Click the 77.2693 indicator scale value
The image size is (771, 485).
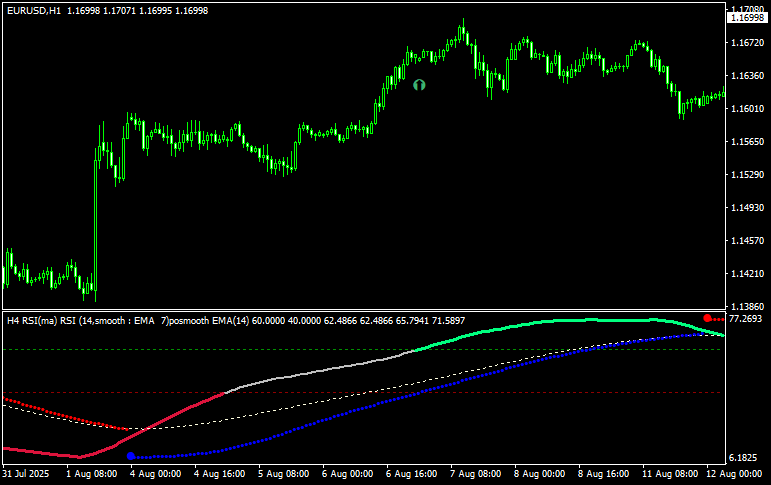745,319
